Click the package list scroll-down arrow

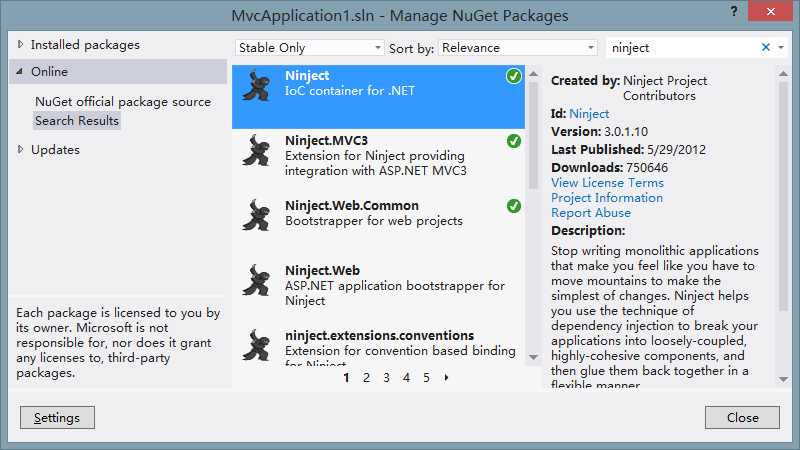[534, 357]
